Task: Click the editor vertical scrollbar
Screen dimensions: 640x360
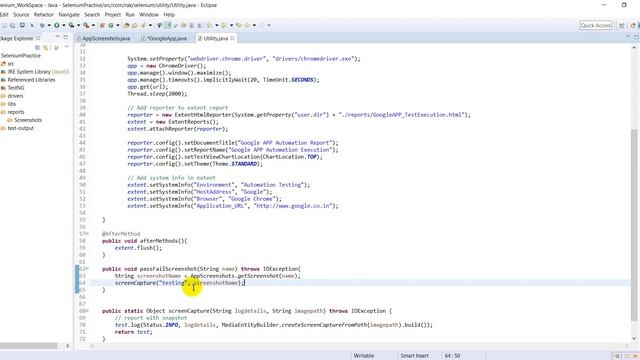Action: [634, 224]
